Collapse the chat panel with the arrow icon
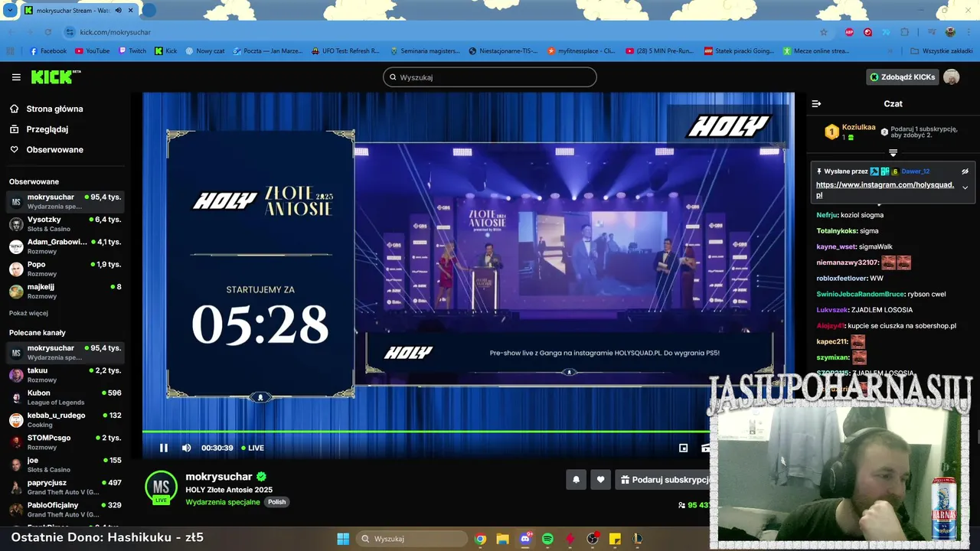Screen dimensions: 980x551 tap(816, 103)
